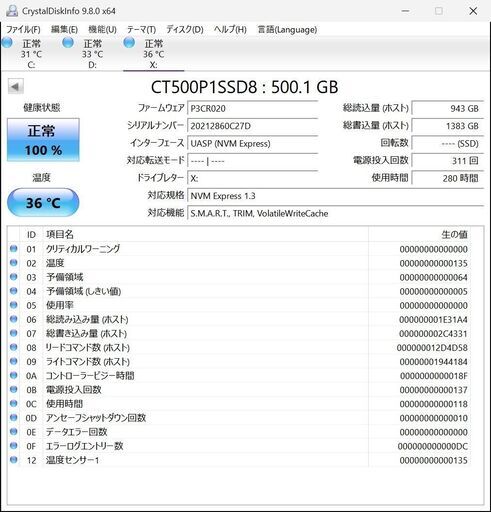Click raw value 000000001E31A4

(x=433, y=320)
